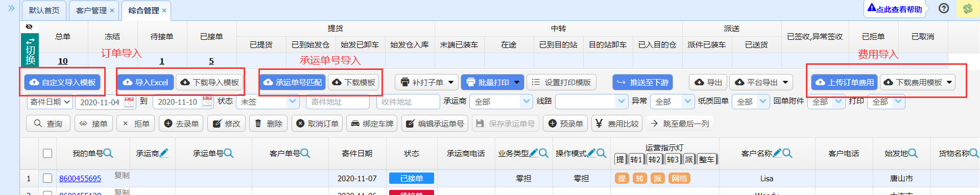Toggle the hidden-eye icon above 切换
980x195 pixels.
coord(29,27)
